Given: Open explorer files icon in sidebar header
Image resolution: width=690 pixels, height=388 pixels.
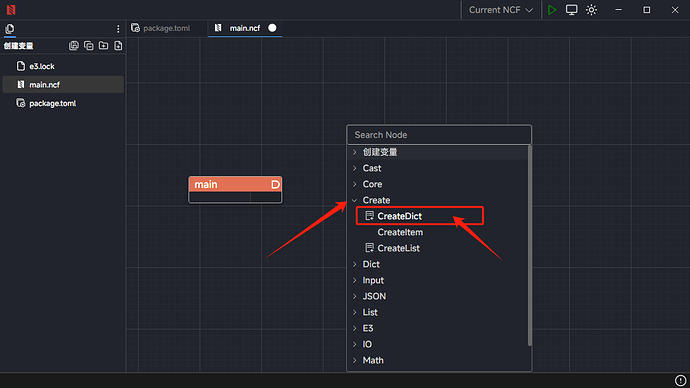Looking at the screenshot, I should coord(10,29).
